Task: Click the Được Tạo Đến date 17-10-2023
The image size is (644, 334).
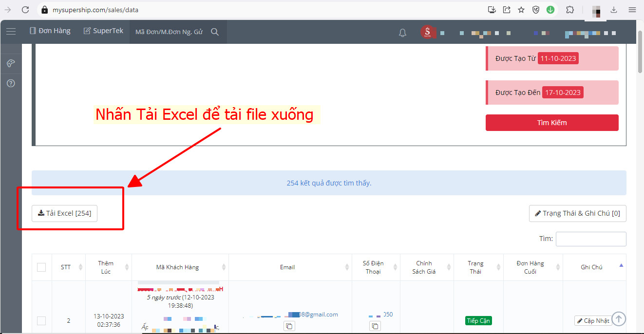Action: pyautogui.click(x=563, y=93)
